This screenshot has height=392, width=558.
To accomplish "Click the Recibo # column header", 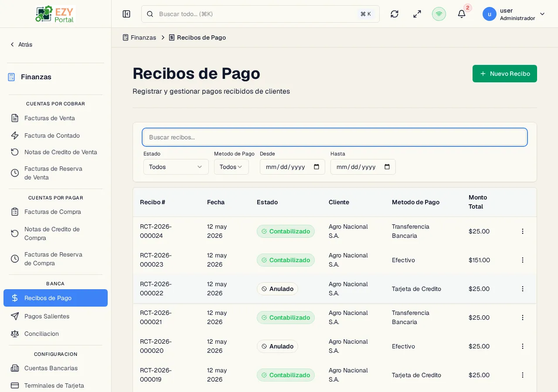I will (x=153, y=202).
